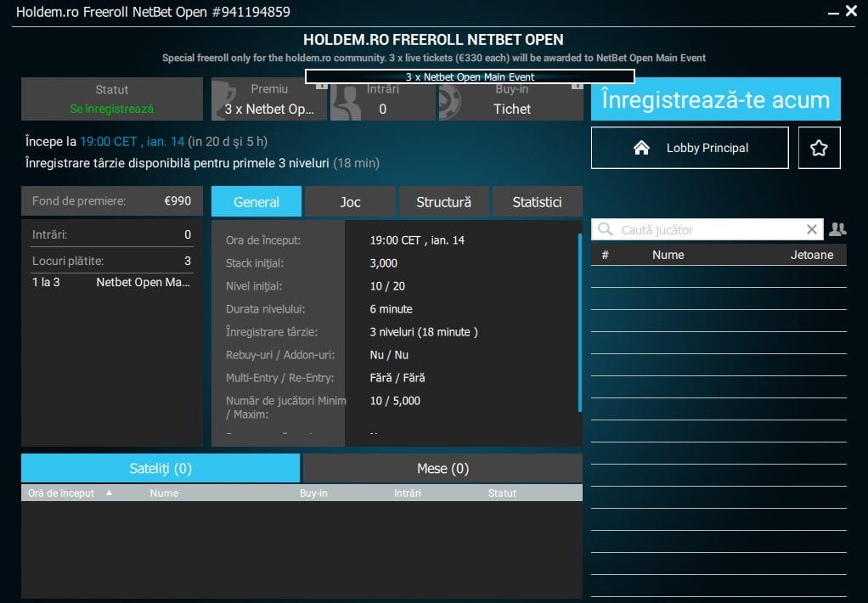
Task: Click the Caută jucător search field
Action: (x=707, y=229)
